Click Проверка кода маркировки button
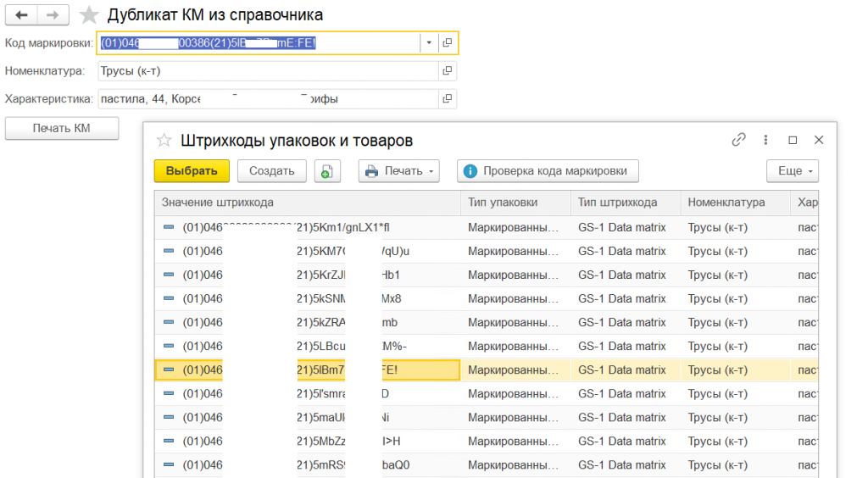868x478 pixels. [547, 171]
